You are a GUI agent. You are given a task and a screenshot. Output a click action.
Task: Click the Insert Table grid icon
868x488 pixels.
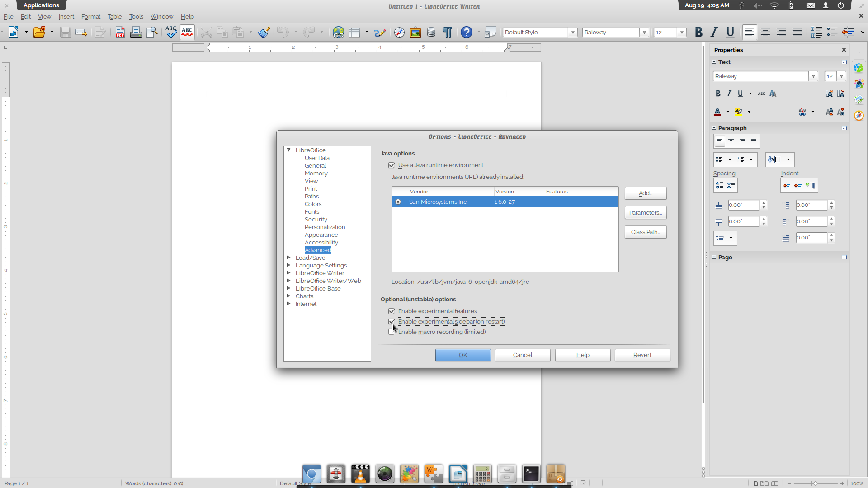pyautogui.click(x=354, y=32)
